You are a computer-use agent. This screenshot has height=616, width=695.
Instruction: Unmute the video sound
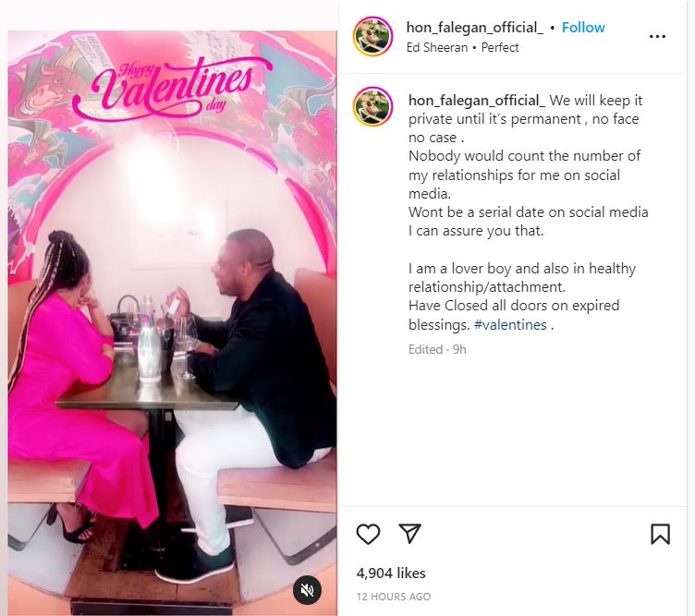click(307, 590)
